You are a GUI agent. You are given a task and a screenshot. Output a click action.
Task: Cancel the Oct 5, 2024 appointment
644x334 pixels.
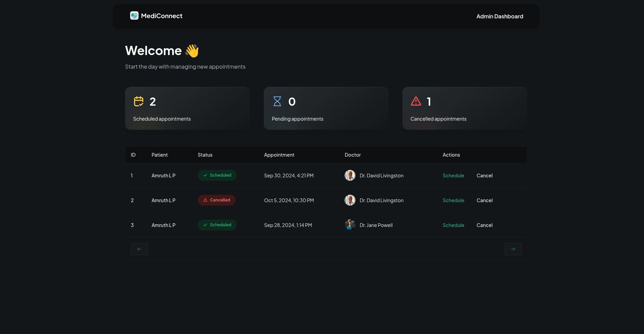pos(484,200)
